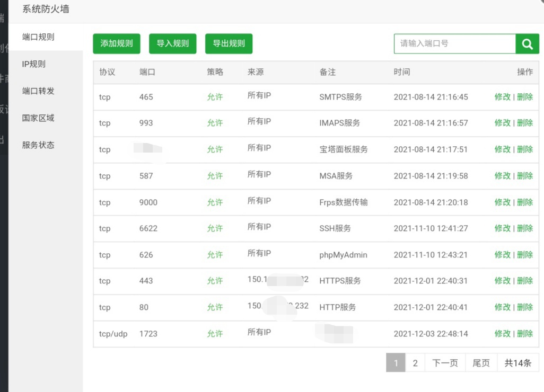Click the 端口 column header

click(x=147, y=72)
